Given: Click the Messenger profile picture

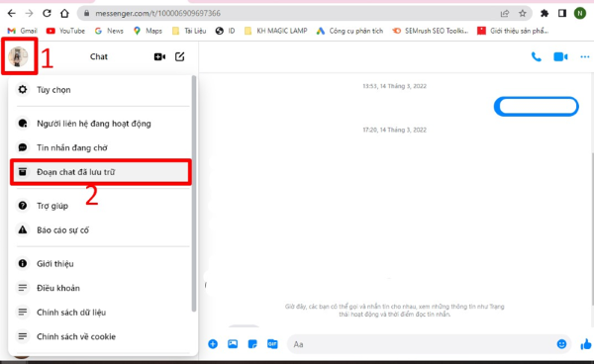Looking at the screenshot, I should (x=18, y=56).
